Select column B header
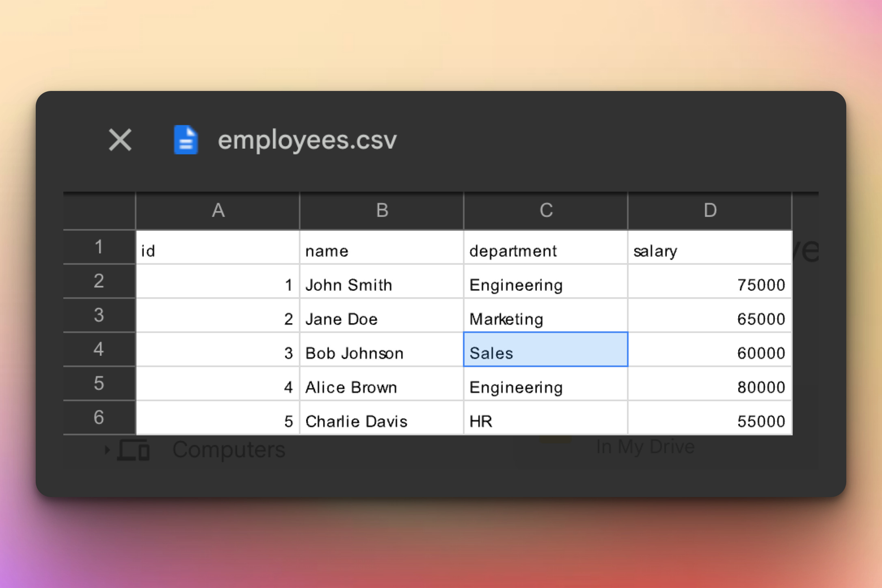 tap(382, 210)
